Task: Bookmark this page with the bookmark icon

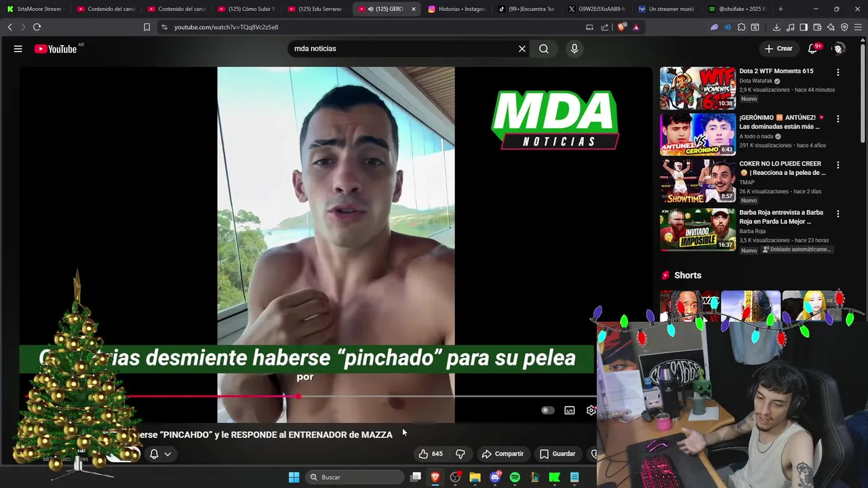Action: click(146, 27)
